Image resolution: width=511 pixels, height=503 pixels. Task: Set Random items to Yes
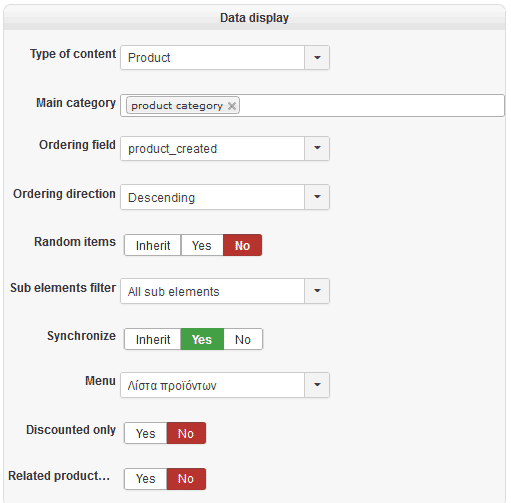(202, 245)
